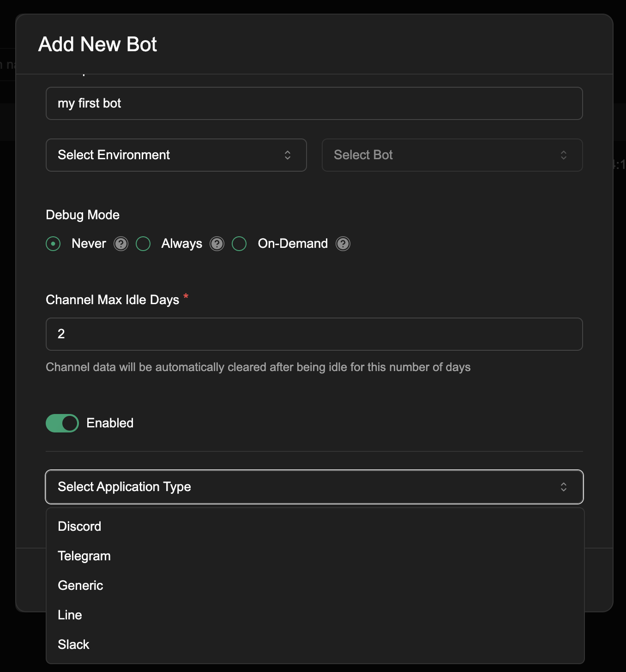Select the Always debug mode radio
This screenshot has width=626, height=672.
[143, 244]
